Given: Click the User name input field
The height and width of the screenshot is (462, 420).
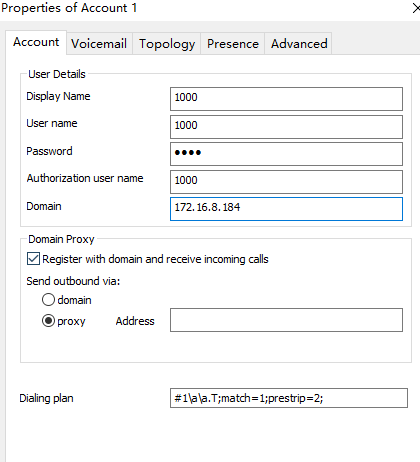Looking at the screenshot, I should (286, 127).
